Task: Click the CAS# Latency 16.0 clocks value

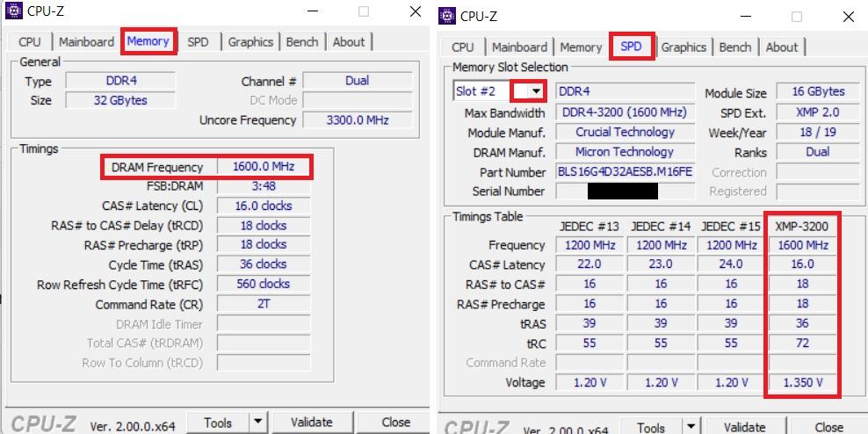Action: point(264,206)
